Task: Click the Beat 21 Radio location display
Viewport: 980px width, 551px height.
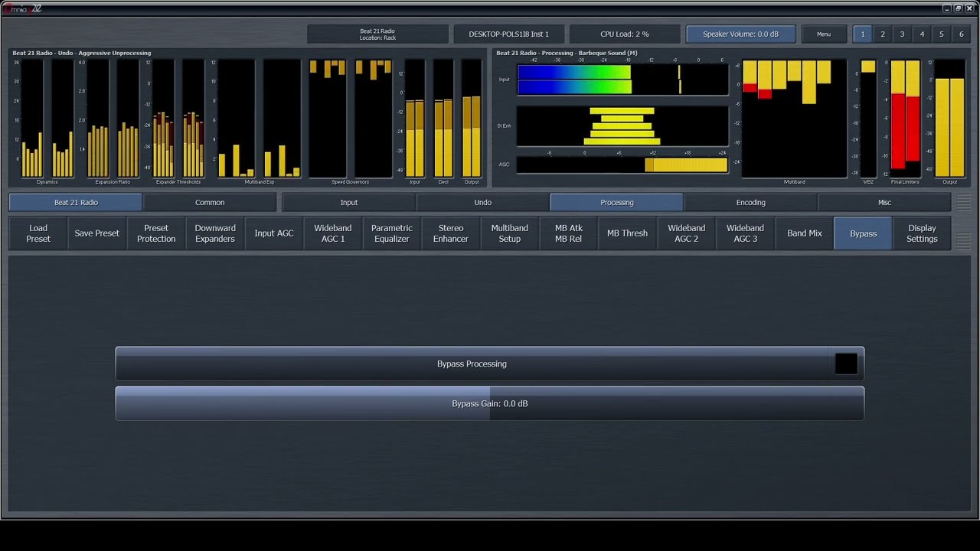Action: 377,34
